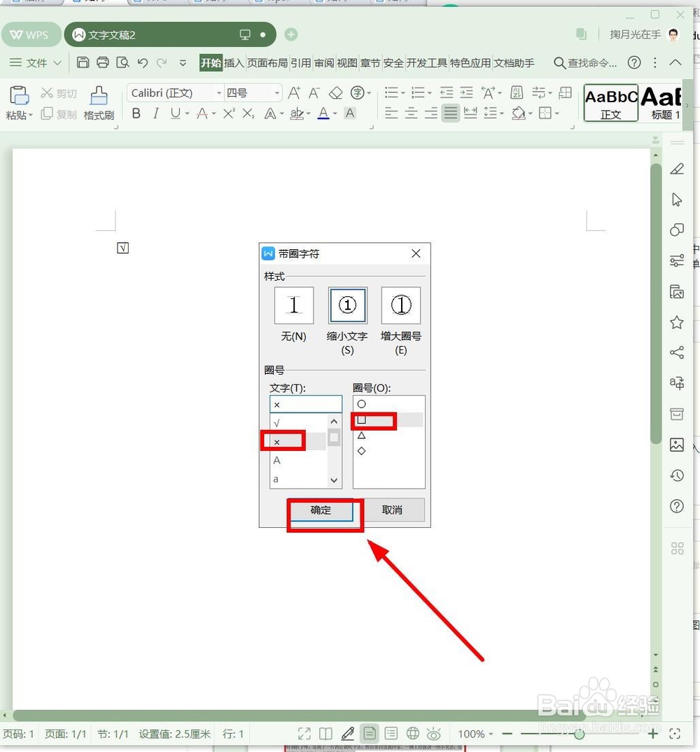Open the 审阅 tab
700x752 pixels.
[x=324, y=63]
